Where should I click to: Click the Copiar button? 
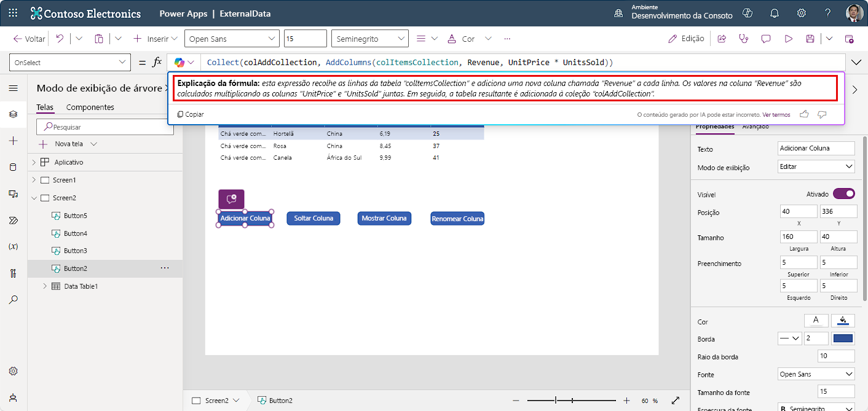191,114
